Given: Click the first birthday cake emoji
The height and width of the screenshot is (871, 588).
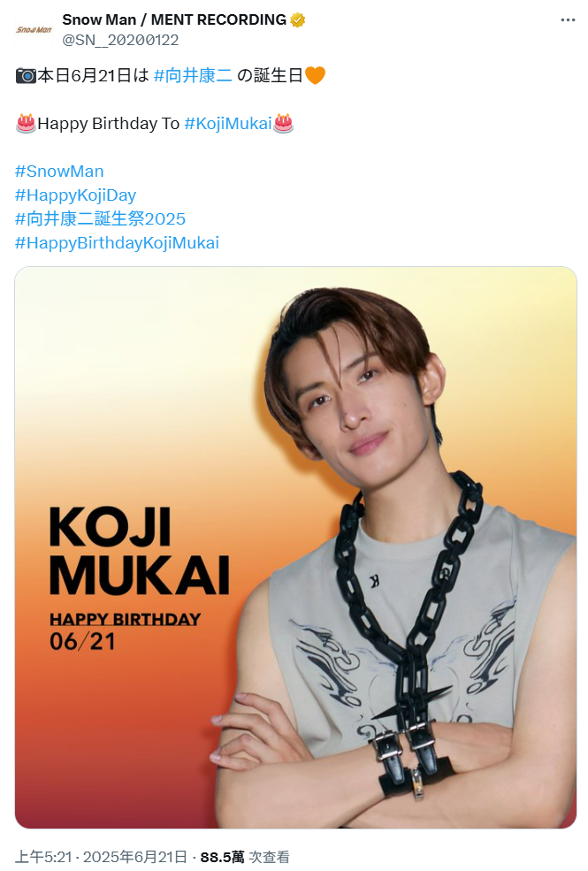Looking at the screenshot, I should pos(26,123).
